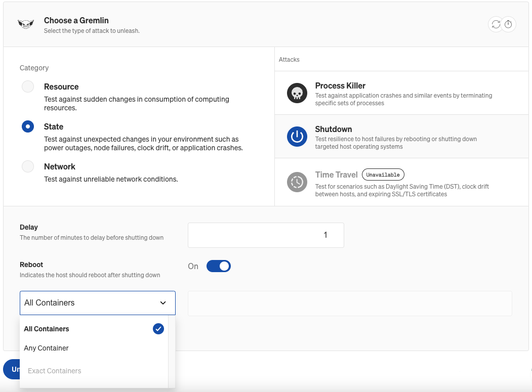Select the Network category
Image resolution: width=532 pixels, height=392 pixels.
click(28, 166)
